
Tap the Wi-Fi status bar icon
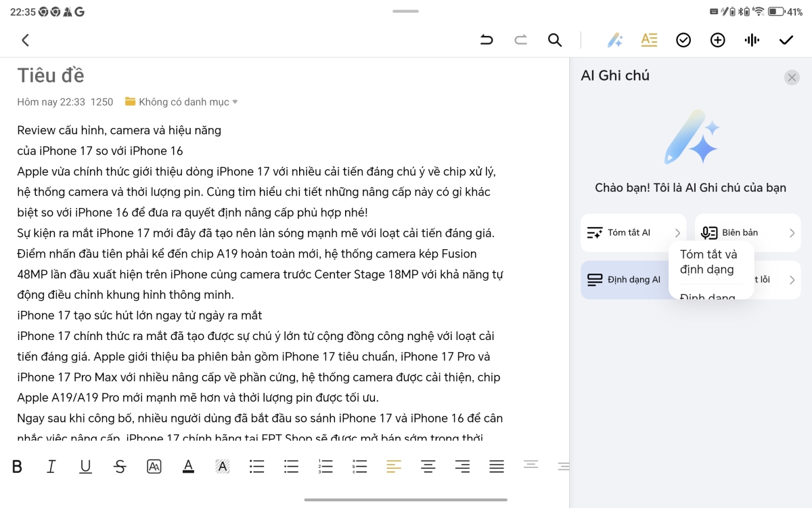759,12
